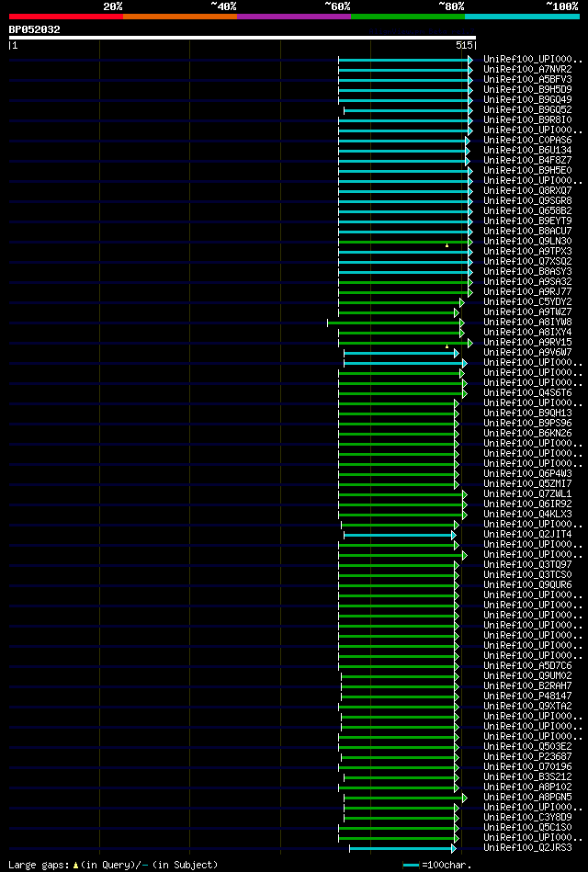The height and width of the screenshot is (872, 588).
Task: Click the UniRef100_Q7ZWL1 hit name
Action: [x=527, y=494]
